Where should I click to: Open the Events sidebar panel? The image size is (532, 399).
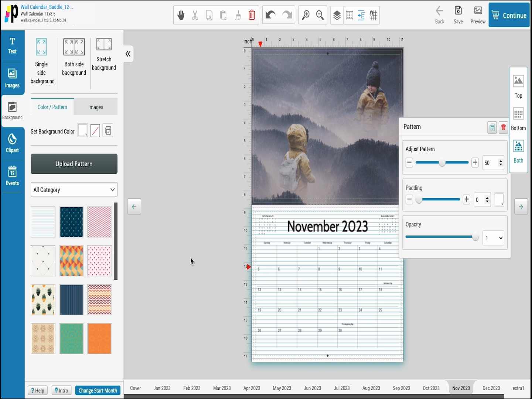point(12,175)
